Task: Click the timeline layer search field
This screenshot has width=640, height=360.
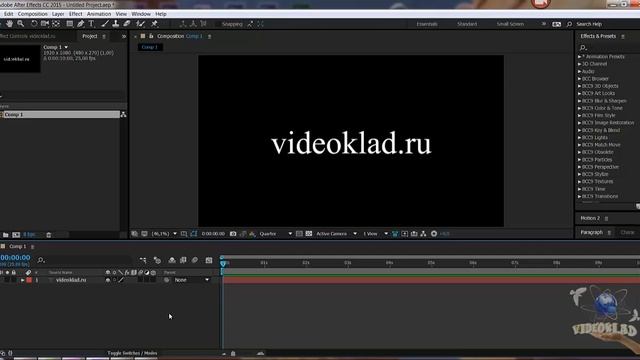Action: [x=85, y=260]
